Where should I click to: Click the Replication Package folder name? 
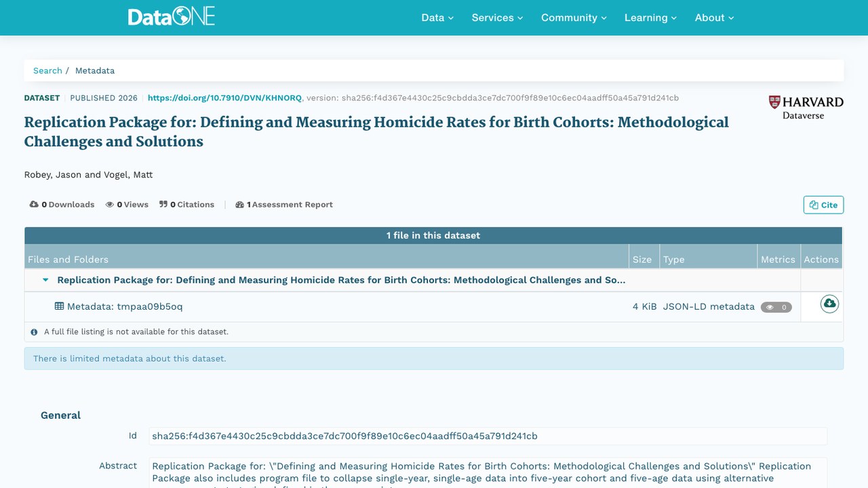click(x=341, y=280)
